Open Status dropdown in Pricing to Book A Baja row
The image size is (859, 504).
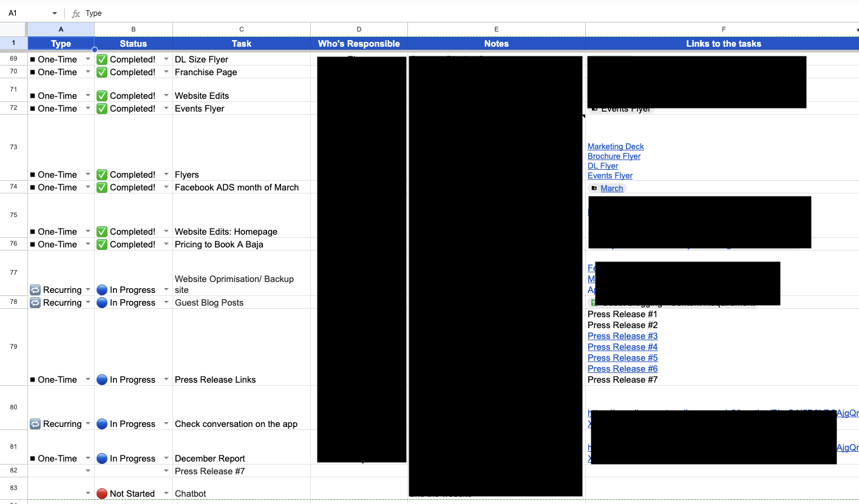point(166,244)
